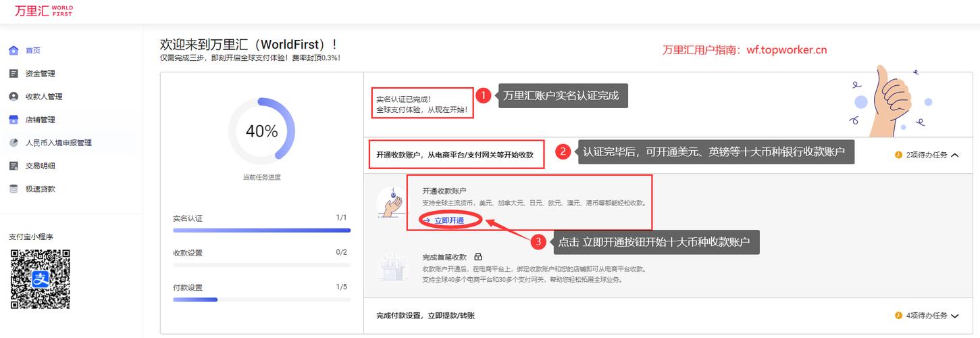Click the 完成首笔收款 task title
Viewport: 980px width, 338px height.
click(x=444, y=257)
